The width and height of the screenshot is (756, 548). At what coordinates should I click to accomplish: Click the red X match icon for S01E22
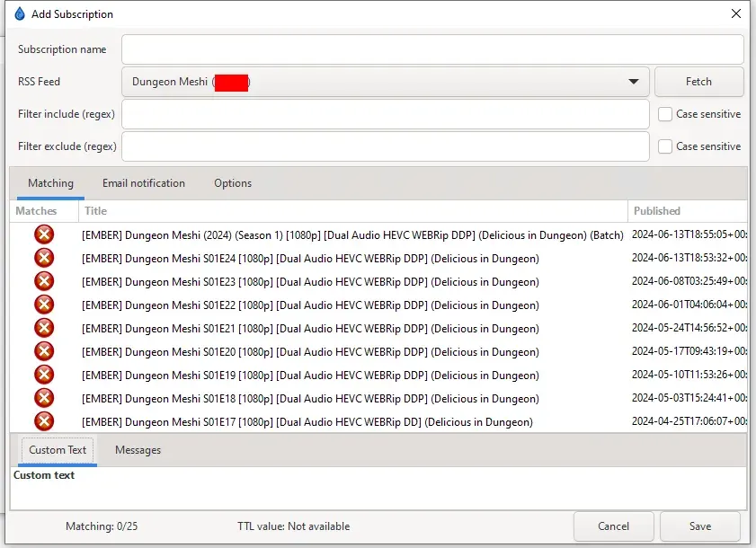point(44,305)
